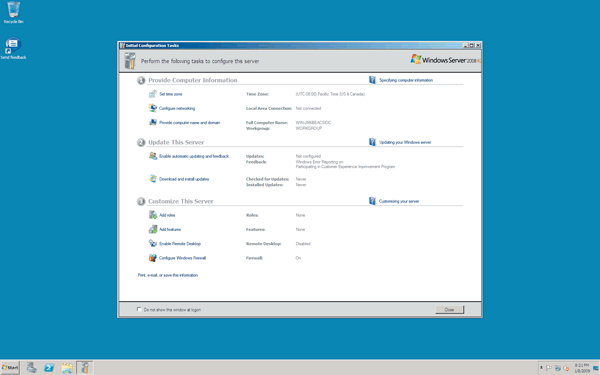Click the automatic updating and feedback icon
Image resolution: width=600 pixels, height=375 pixels.
[153, 156]
